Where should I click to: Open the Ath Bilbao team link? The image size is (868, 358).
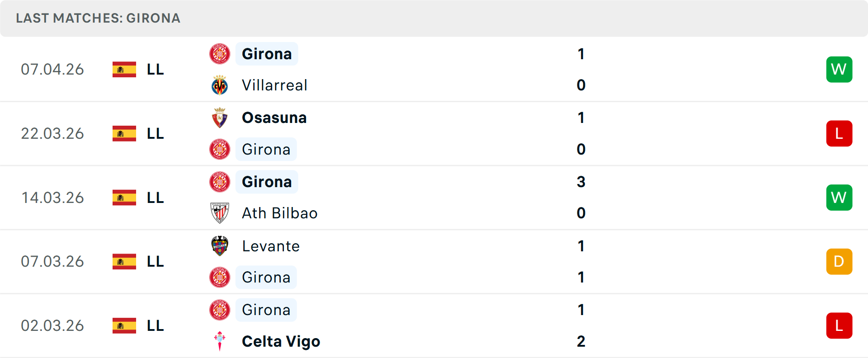(279, 213)
